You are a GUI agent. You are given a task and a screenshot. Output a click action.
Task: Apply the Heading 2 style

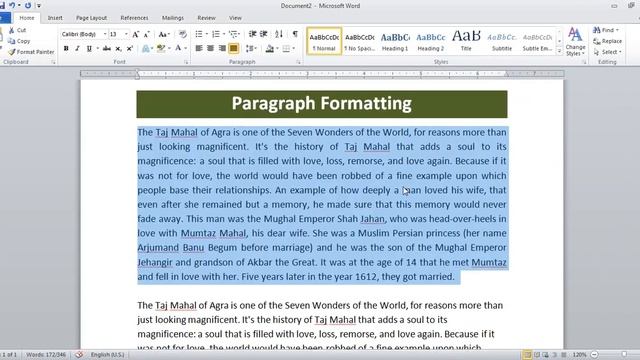click(431, 41)
